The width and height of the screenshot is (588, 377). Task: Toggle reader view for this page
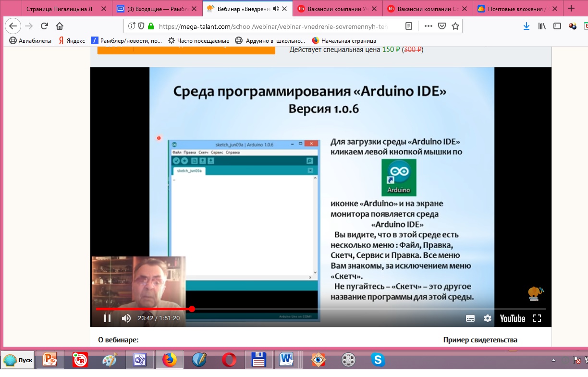pos(409,26)
